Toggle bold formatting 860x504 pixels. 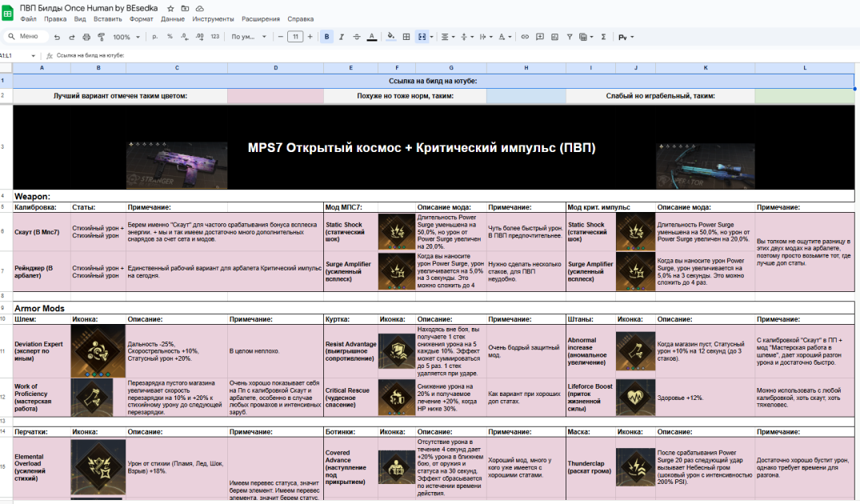327,37
